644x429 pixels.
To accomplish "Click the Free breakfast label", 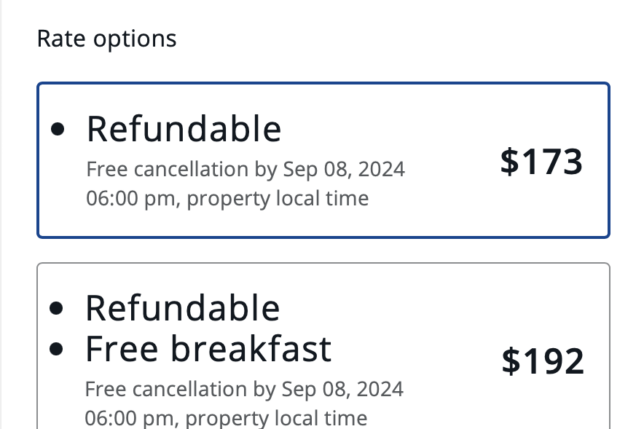I will [208, 349].
